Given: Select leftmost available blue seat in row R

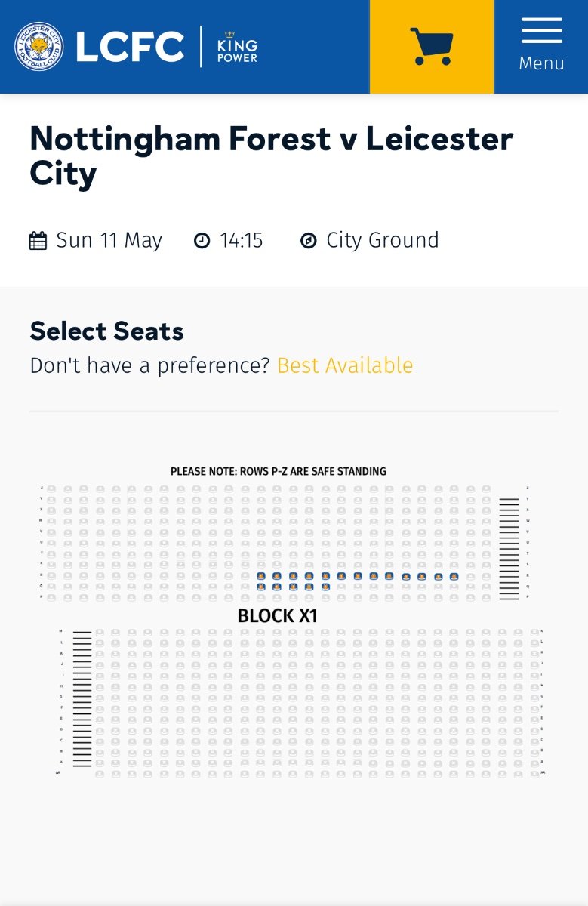Looking at the screenshot, I should [260, 576].
